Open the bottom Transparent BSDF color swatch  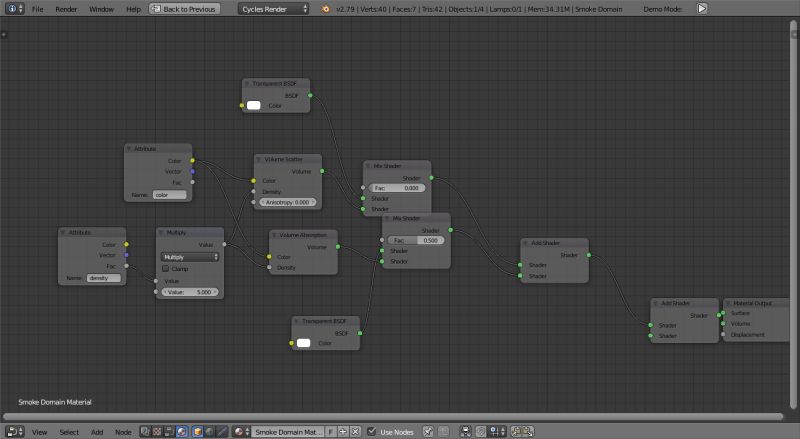tap(304, 343)
